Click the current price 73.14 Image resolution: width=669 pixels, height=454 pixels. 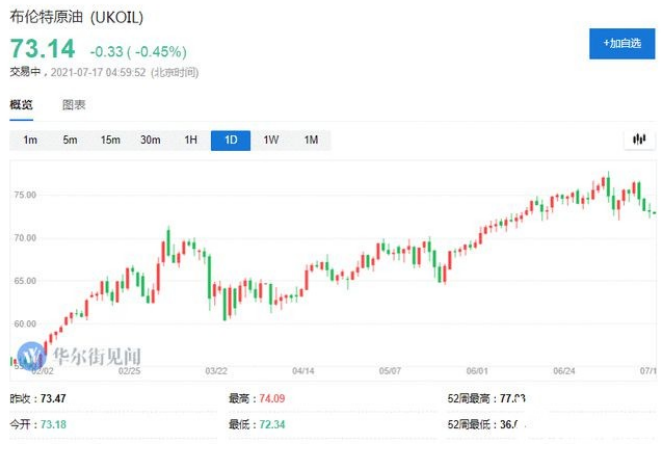coord(41,49)
